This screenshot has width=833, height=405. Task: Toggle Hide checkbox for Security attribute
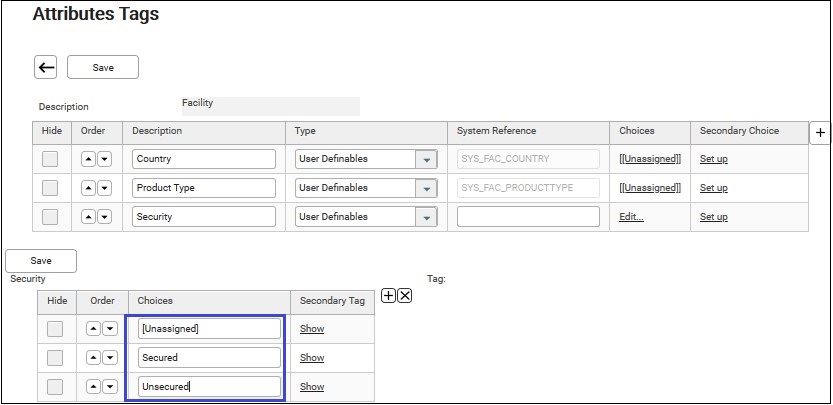coord(50,217)
